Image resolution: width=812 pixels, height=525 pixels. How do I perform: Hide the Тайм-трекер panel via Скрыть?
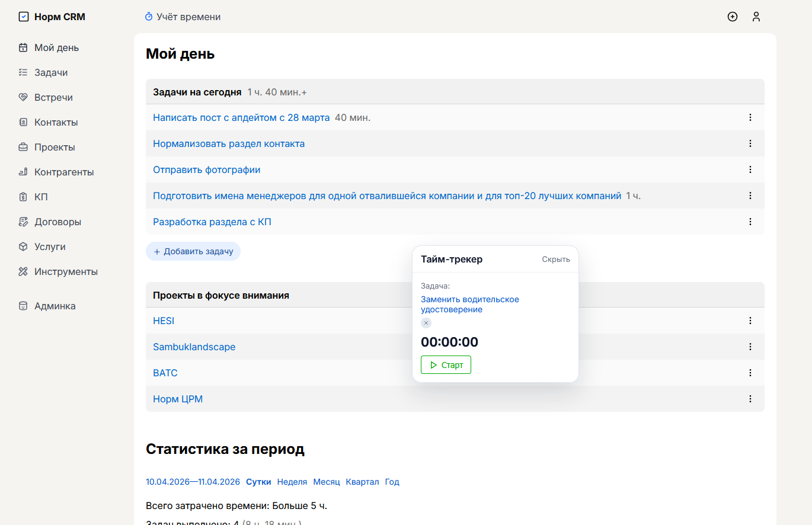click(x=555, y=259)
